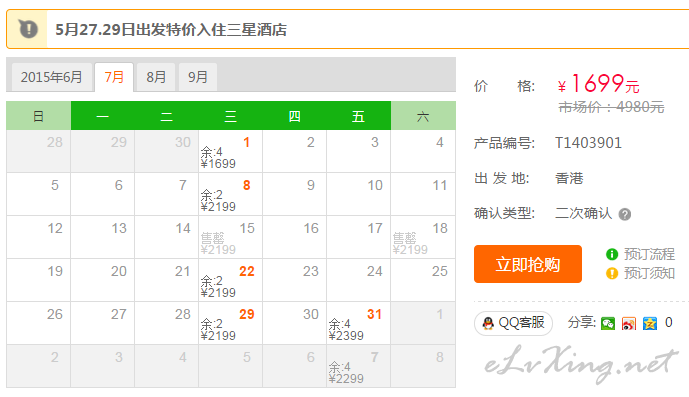689x397 pixels.
Task: Click the 三 weekday header
Action: point(230,116)
